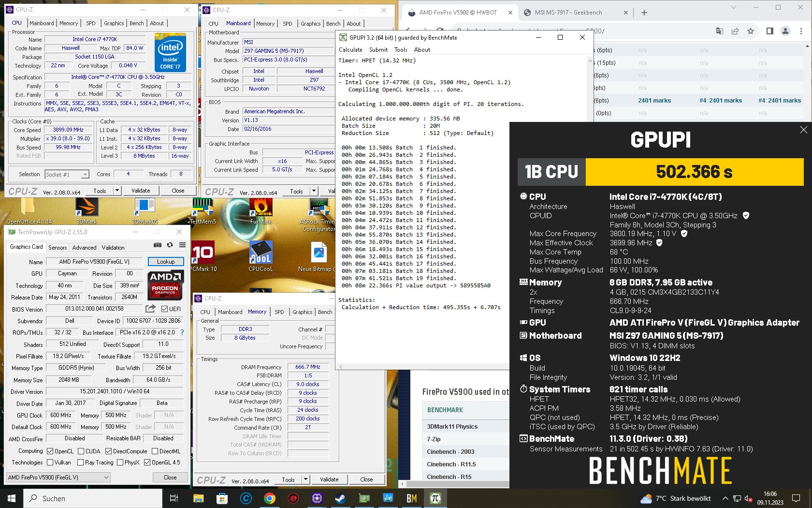Click the GPUPI output horizontal scrollbar
The height and width of the screenshot is (508, 812).
pos(423,367)
